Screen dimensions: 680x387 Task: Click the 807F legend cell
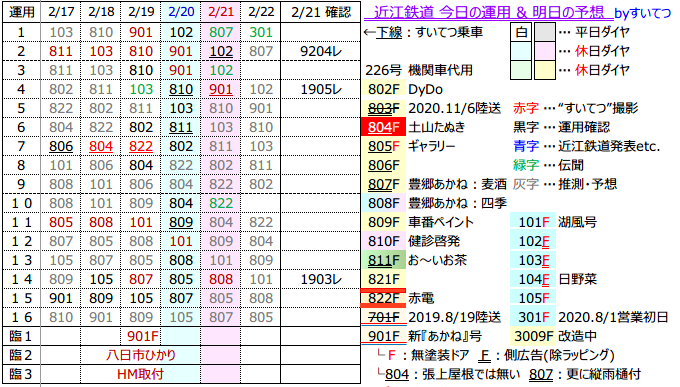pos(384,184)
